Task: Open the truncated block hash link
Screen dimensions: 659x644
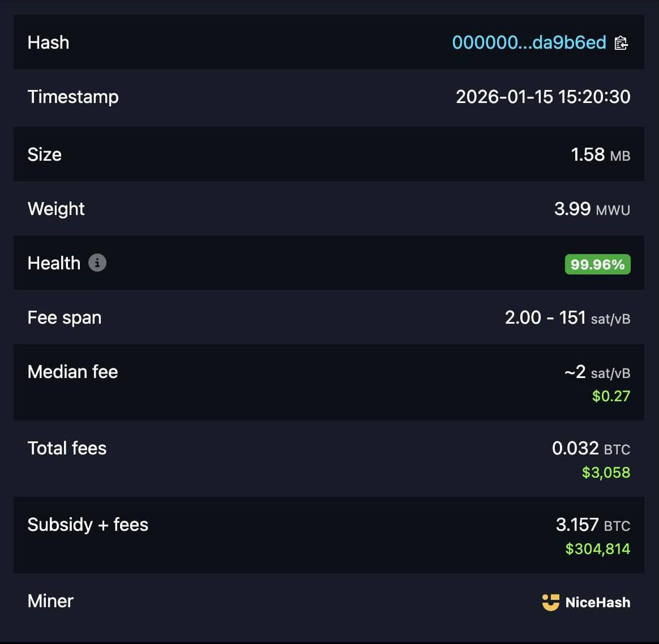Action: pyautogui.click(x=529, y=42)
